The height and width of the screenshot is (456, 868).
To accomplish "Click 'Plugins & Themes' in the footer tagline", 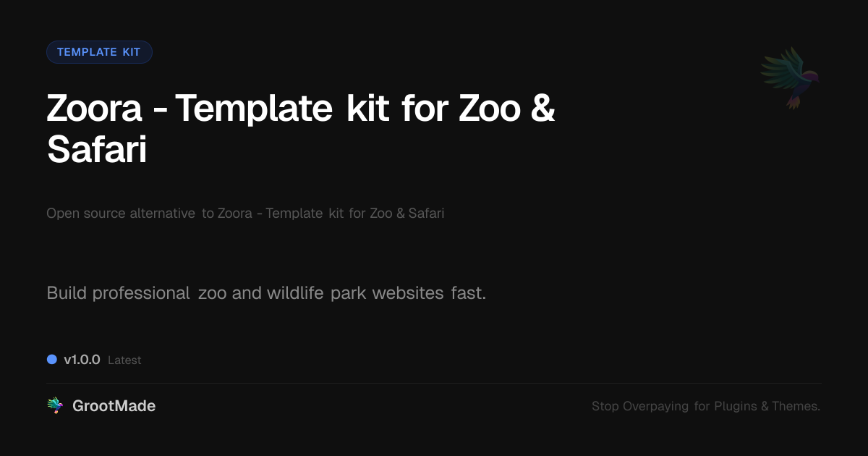I will point(767,406).
